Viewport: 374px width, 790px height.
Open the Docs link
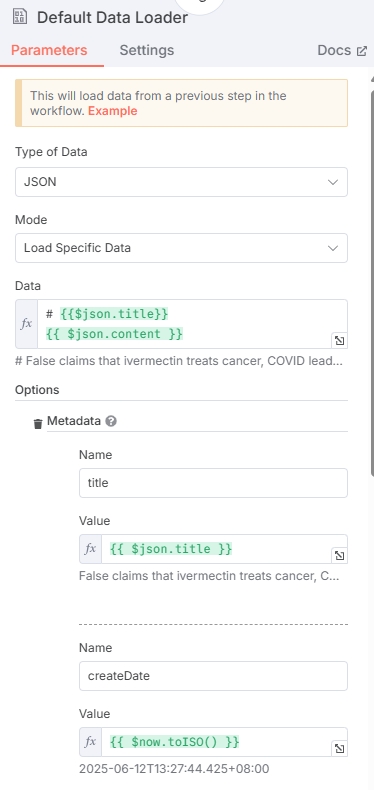coord(334,50)
